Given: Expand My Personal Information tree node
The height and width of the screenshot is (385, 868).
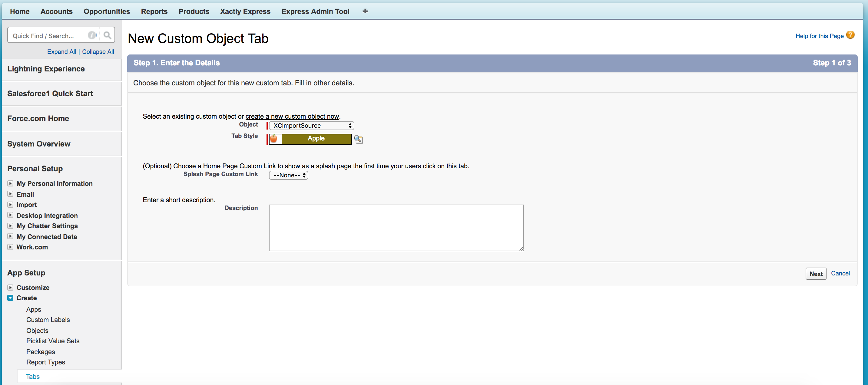Looking at the screenshot, I should [10, 183].
